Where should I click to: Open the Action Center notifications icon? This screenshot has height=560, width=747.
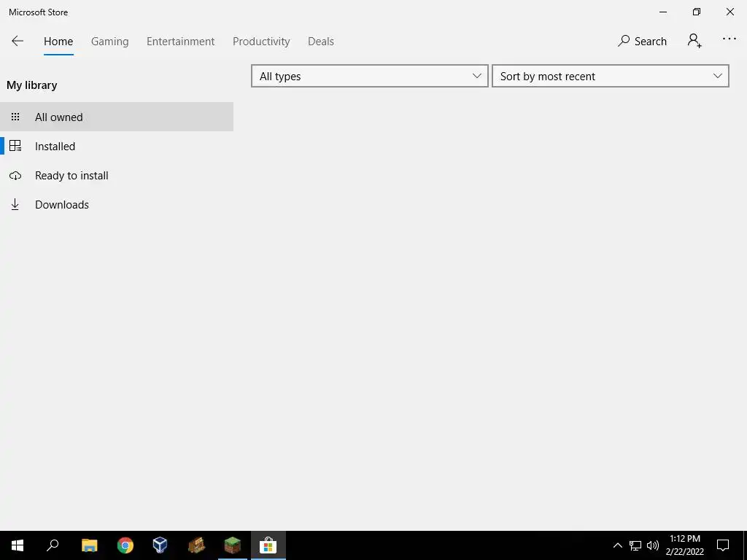723,545
